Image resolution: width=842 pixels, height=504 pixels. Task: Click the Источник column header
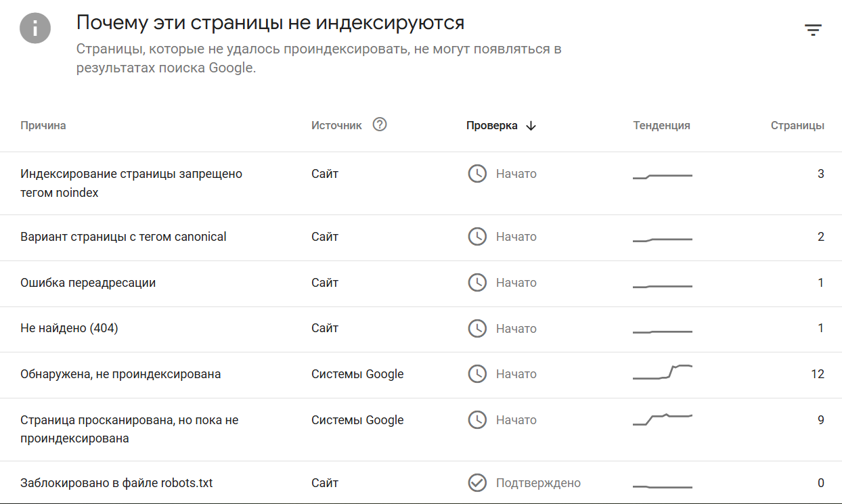point(336,126)
